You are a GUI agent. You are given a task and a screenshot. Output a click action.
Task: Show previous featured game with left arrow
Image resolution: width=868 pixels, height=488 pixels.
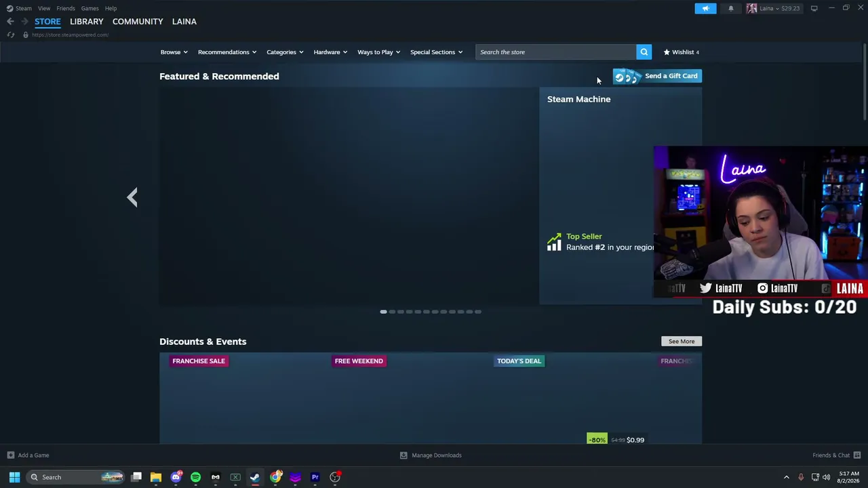point(132,197)
